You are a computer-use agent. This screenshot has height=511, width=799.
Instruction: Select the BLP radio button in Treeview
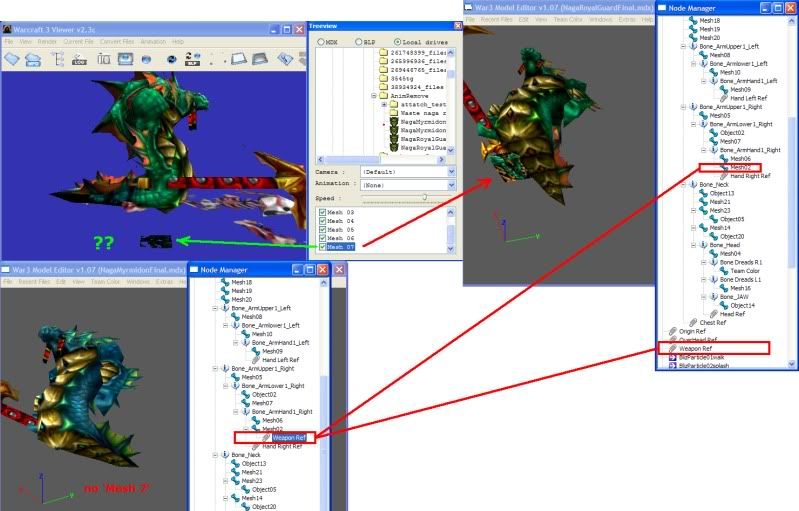[x=359, y=42]
